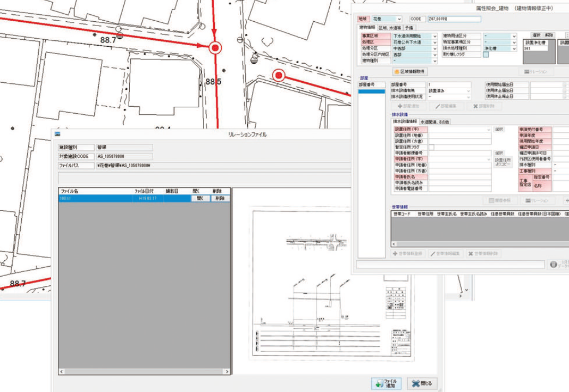Click the file list horizontal scrollbar
569x392 pixels.
[x=144, y=372]
